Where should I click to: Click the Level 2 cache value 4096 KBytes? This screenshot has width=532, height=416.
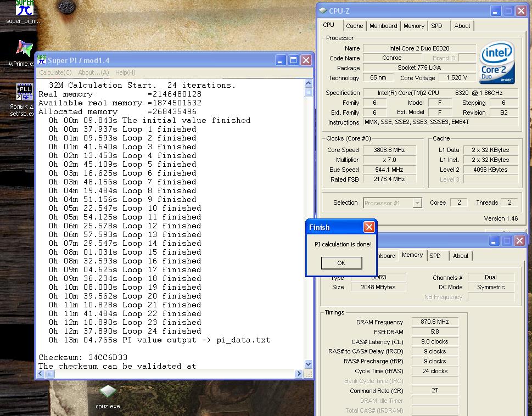[491, 170]
